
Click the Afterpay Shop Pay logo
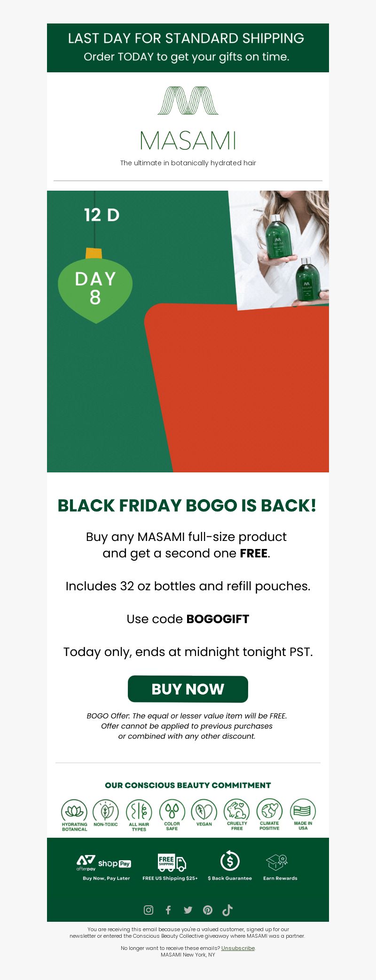104,863
